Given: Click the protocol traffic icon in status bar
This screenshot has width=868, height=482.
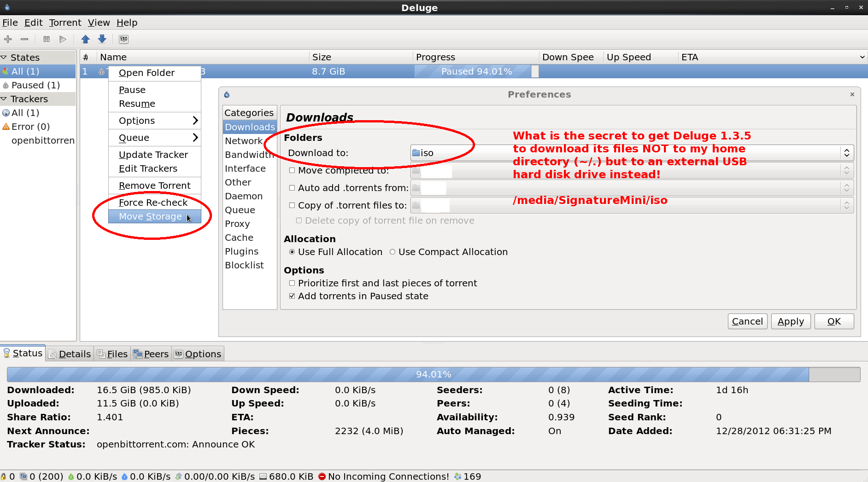Looking at the screenshot, I should 178,476.
